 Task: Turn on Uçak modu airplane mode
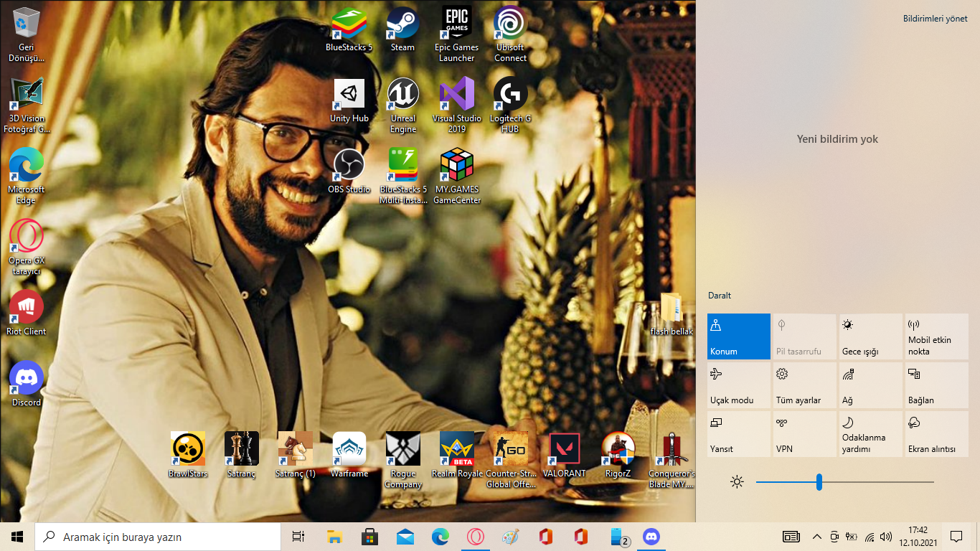point(738,385)
